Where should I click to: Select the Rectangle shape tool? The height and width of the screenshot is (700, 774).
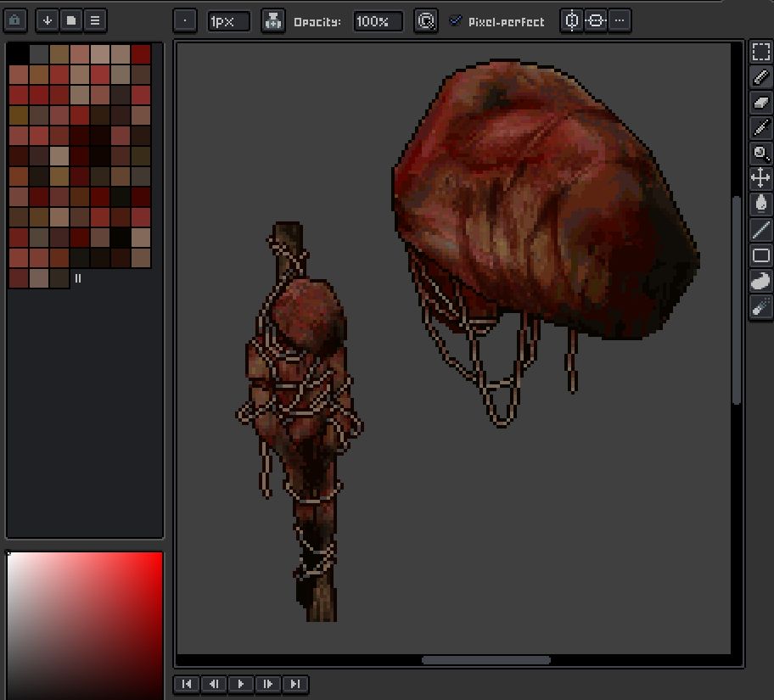(760, 255)
